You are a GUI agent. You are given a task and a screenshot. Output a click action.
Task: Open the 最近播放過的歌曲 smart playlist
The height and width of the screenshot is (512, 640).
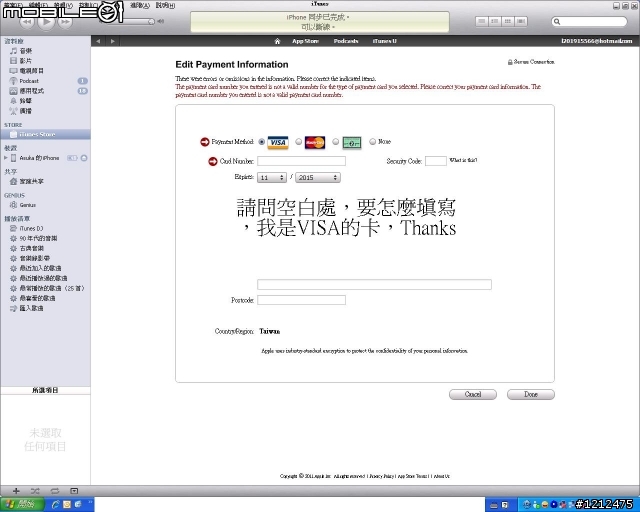coord(45,278)
